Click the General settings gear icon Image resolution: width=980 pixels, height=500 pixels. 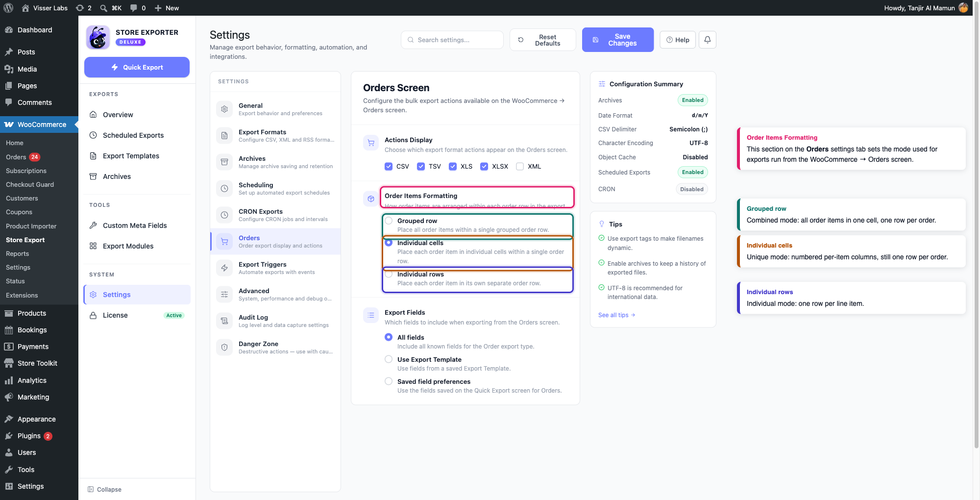point(224,109)
